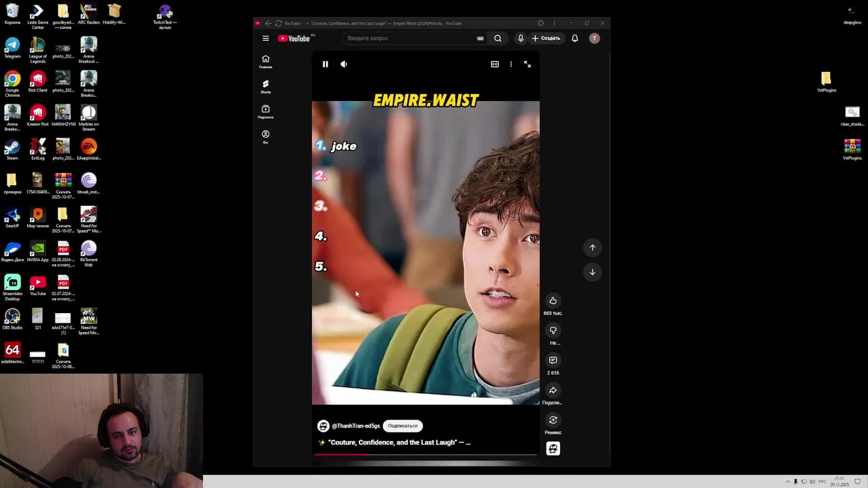The width and height of the screenshot is (868, 488).
Task: Click the search magnifier button
Action: (x=498, y=39)
